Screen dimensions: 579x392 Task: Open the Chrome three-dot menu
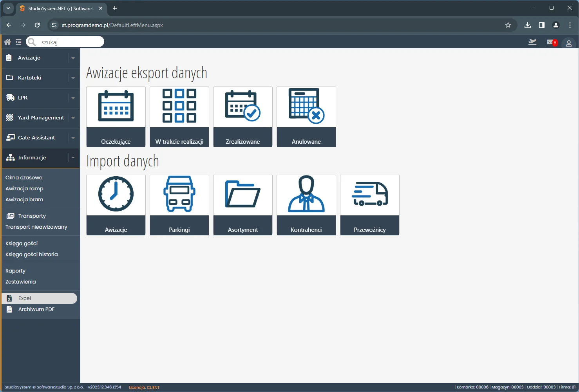click(x=570, y=25)
